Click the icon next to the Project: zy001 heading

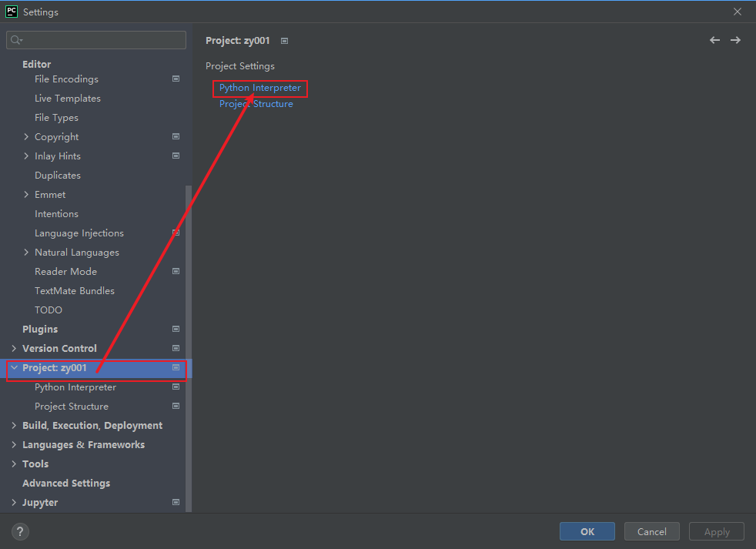(x=285, y=41)
